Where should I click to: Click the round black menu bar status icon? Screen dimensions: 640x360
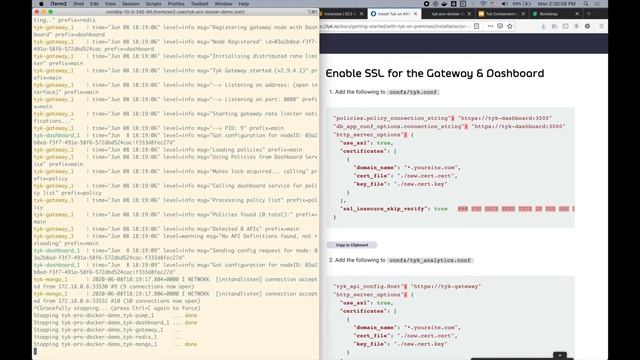coord(427,4)
